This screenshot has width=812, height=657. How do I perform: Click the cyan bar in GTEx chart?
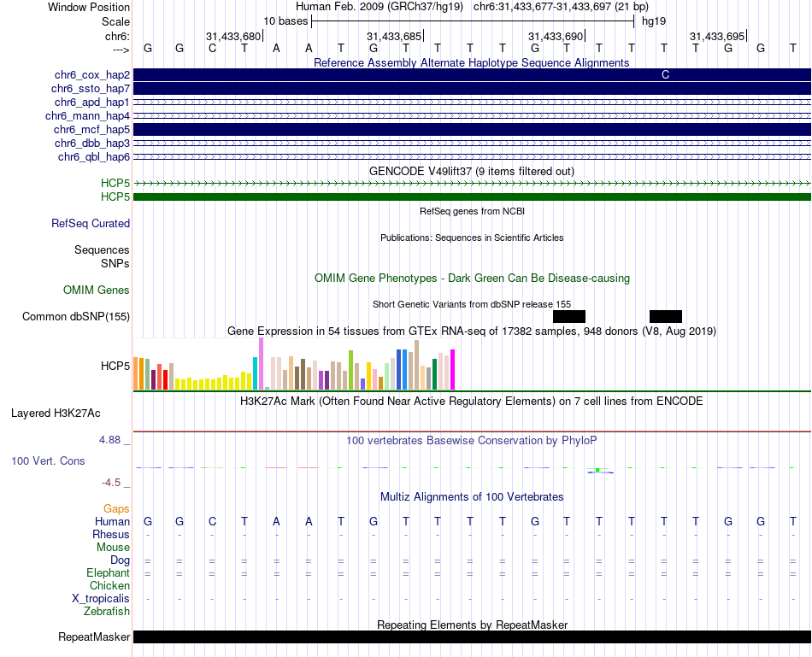pyautogui.click(x=255, y=373)
